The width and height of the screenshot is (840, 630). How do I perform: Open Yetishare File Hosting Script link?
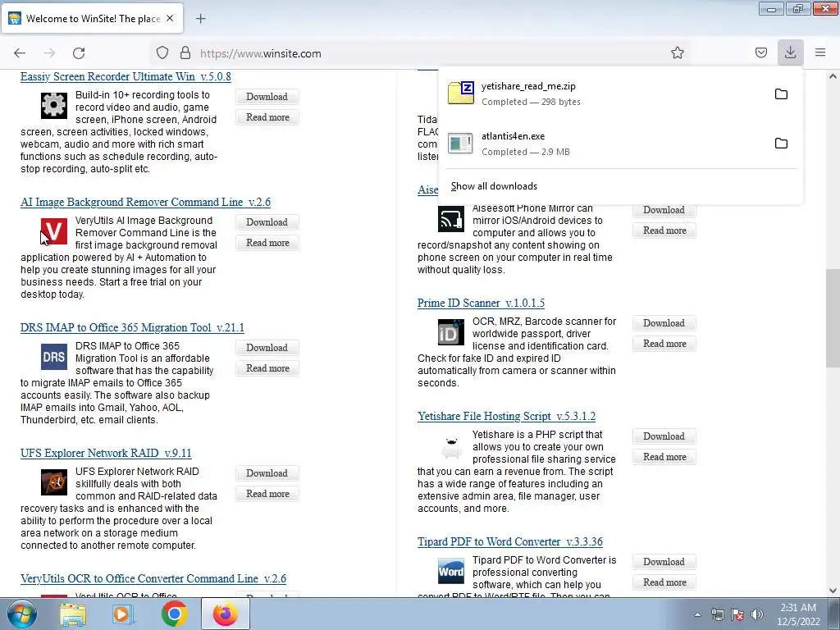pyautogui.click(x=506, y=416)
